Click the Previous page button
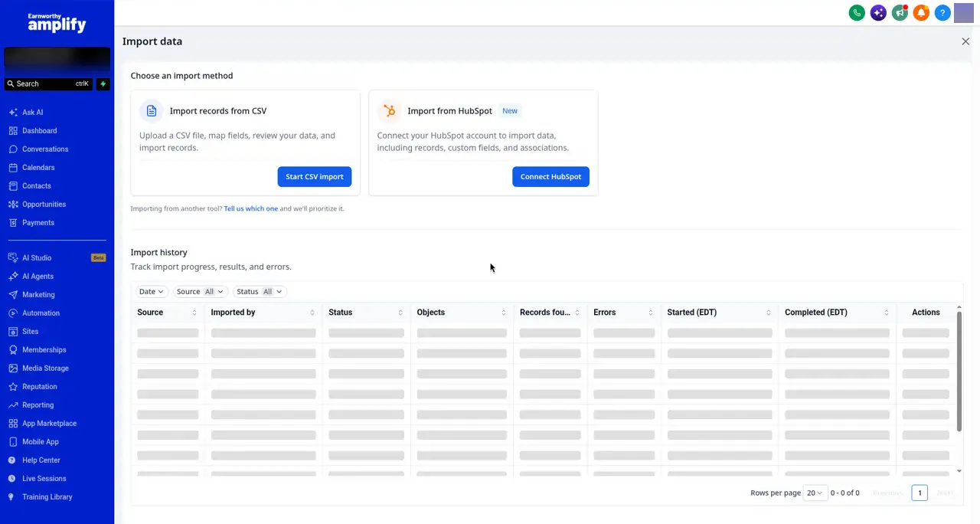The image size is (980, 524). point(887,493)
